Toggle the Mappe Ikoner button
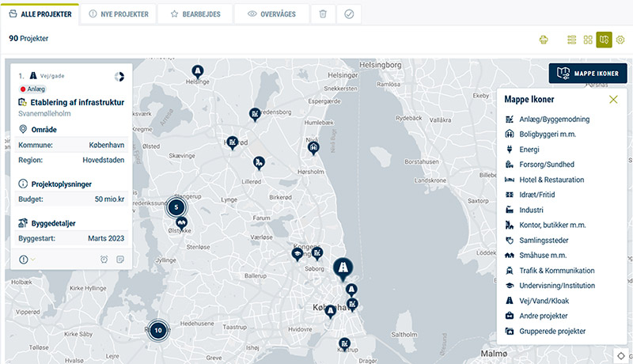 [588, 74]
